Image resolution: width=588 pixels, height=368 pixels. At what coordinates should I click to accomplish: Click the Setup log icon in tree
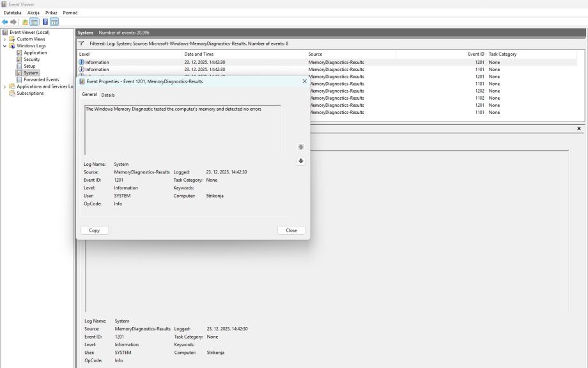pyautogui.click(x=19, y=66)
